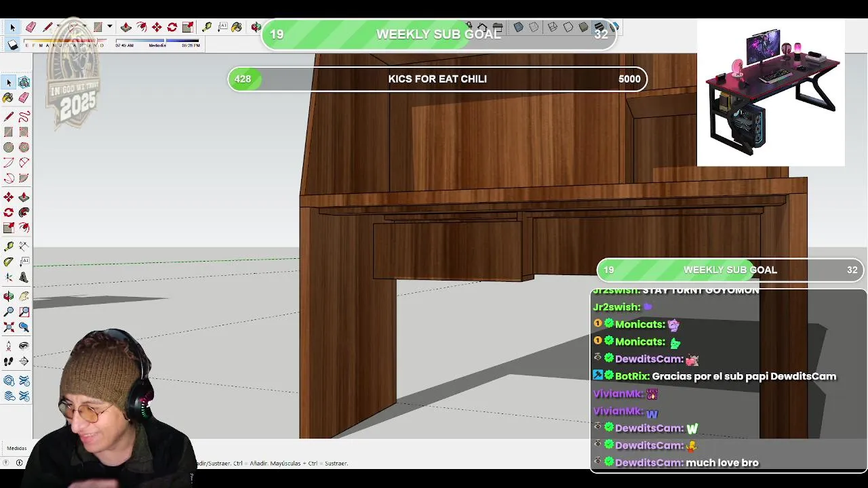This screenshot has height=488, width=868.
Task: Choose the Orbit tool in left palette
Action: (9, 296)
